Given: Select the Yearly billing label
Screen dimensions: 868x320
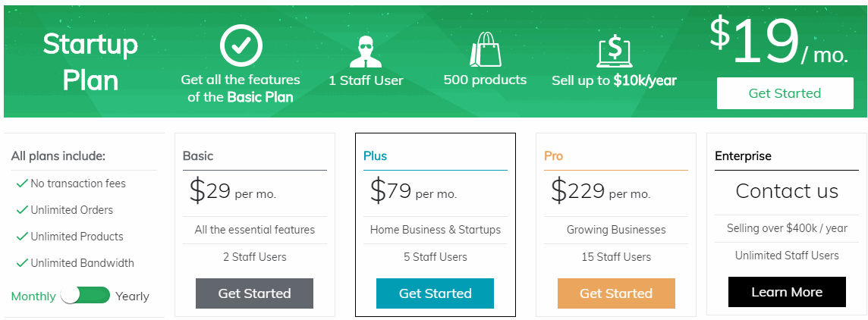Looking at the screenshot, I should tap(132, 296).
